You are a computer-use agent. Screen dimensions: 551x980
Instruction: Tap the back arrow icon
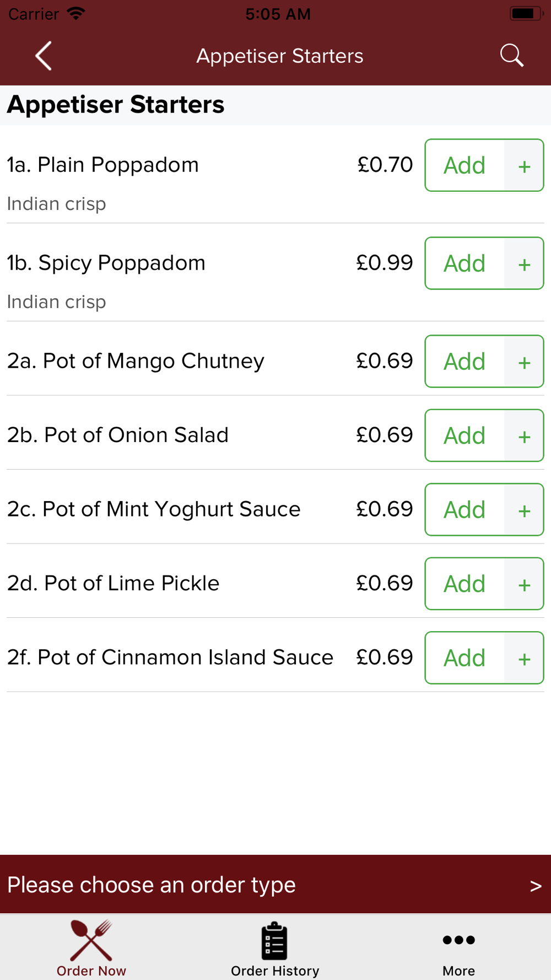(x=44, y=56)
